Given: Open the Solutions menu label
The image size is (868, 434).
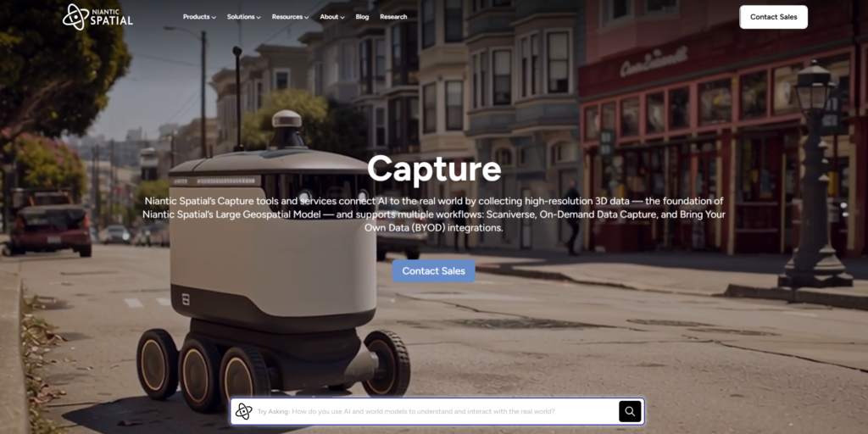Looking at the screenshot, I should [241, 17].
